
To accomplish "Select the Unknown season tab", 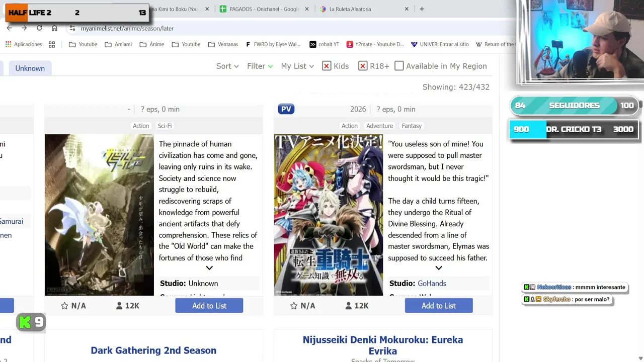I will pyautogui.click(x=30, y=68).
